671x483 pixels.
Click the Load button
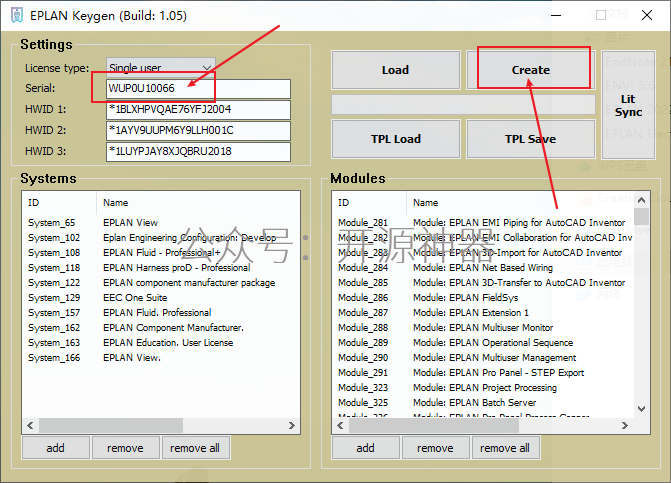395,70
